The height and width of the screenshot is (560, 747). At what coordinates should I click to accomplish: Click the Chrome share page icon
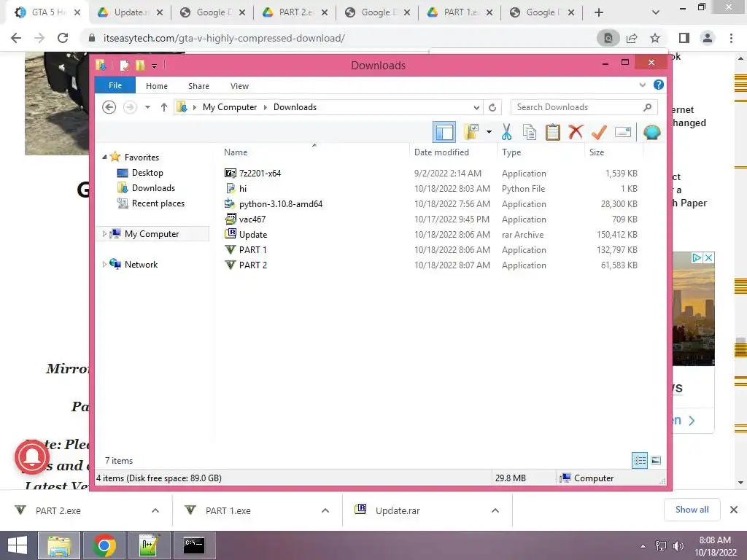(x=632, y=38)
